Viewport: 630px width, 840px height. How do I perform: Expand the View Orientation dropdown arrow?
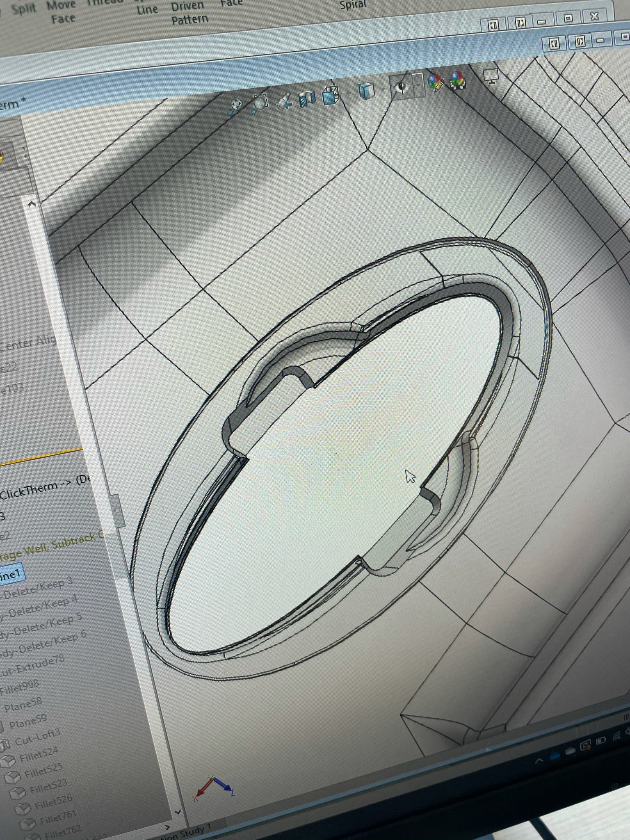point(348,94)
